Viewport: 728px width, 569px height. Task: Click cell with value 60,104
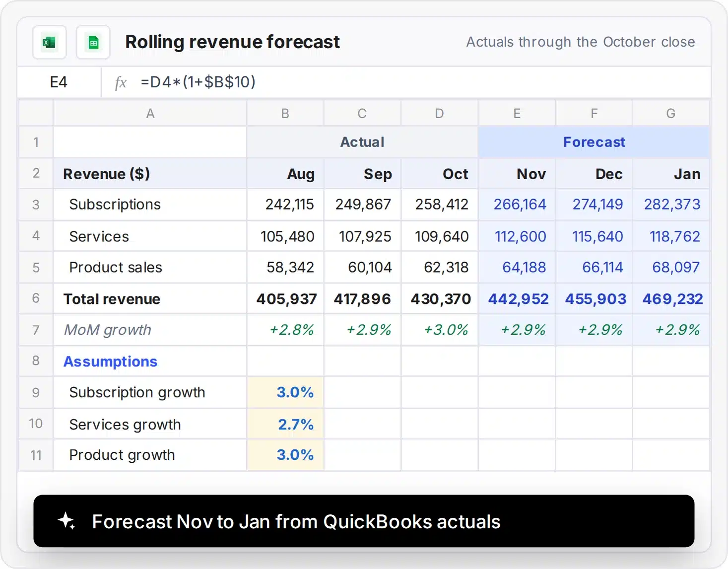click(362, 267)
